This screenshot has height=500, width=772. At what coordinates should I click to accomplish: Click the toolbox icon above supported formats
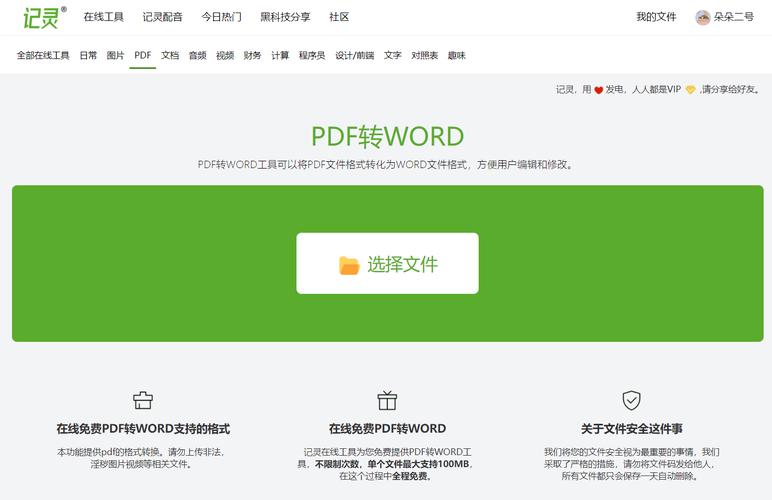143,400
